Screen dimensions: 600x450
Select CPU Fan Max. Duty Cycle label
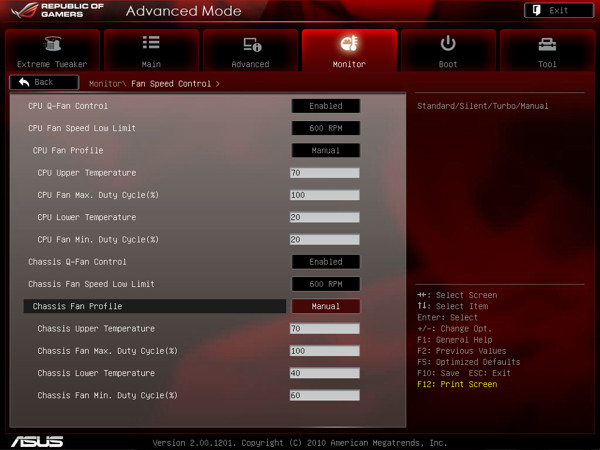(x=98, y=195)
